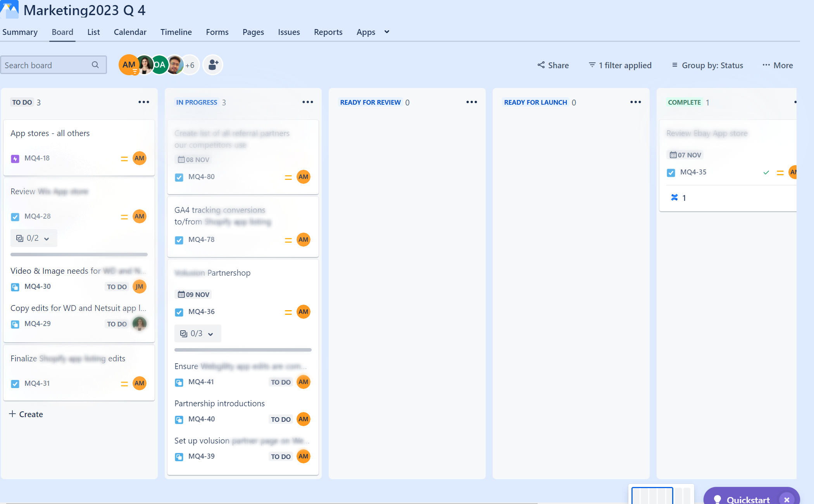Open the TO DO column more options ellipsis

pyautogui.click(x=144, y=102)
